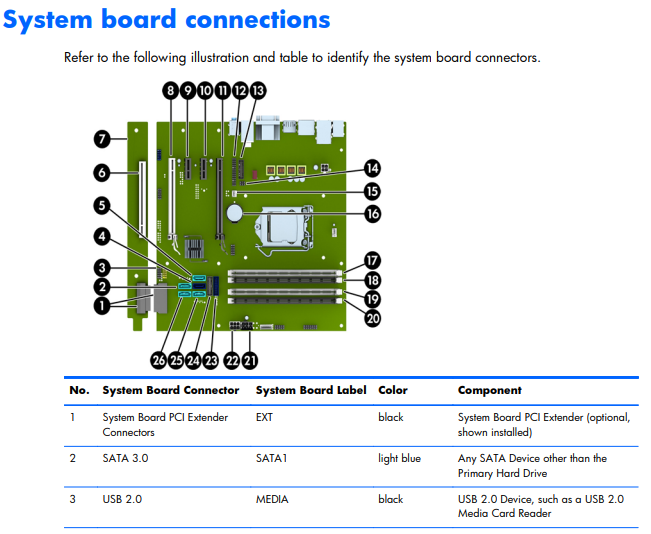The image size is (651, 534).
Task: Click the "Component" column header
Action: click(x=489, y=390)
